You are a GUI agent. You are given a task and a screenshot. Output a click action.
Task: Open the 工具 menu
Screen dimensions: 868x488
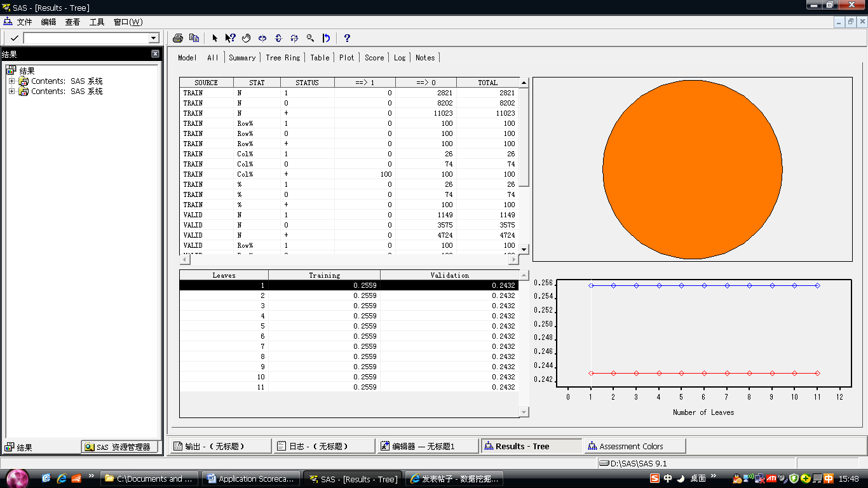click(x=97, y=22)
